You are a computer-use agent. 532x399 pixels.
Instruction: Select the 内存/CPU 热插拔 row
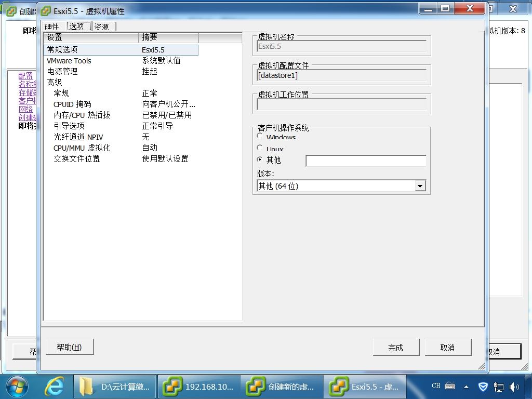[121, 115]
